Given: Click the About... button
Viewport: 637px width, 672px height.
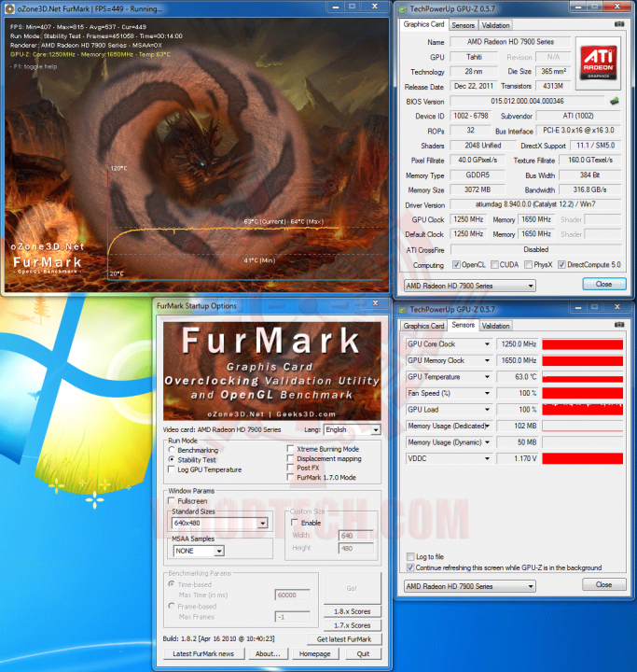Looking at the screenshot, I should tap(268, 653).
